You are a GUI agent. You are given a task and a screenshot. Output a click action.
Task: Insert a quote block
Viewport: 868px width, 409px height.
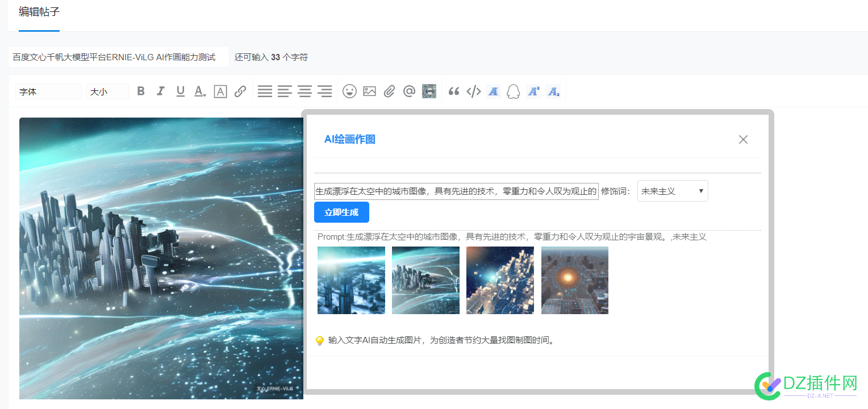(x=453, y=91)
